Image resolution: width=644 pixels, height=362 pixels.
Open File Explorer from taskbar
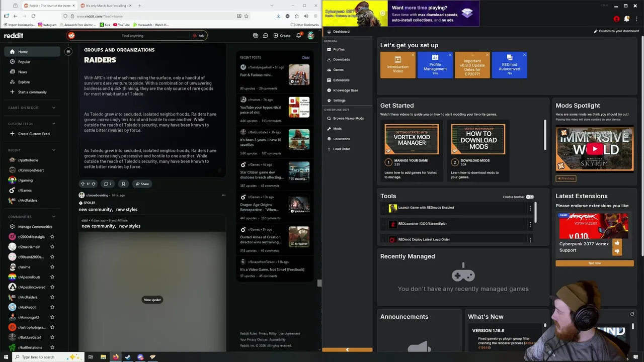click(103, 357)
